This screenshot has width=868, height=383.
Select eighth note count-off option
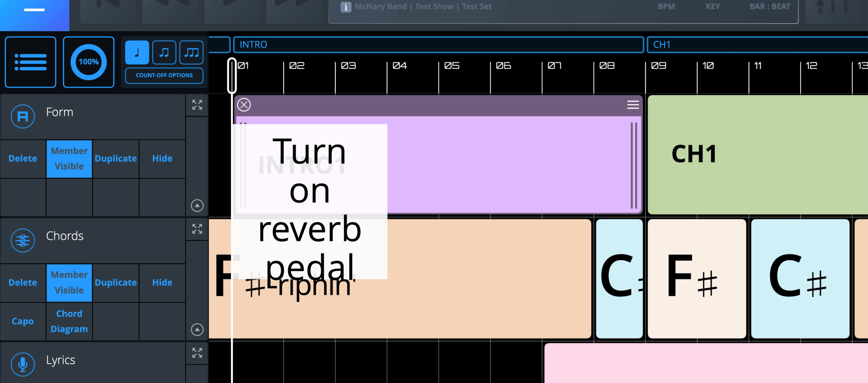[x=164, y=53]
